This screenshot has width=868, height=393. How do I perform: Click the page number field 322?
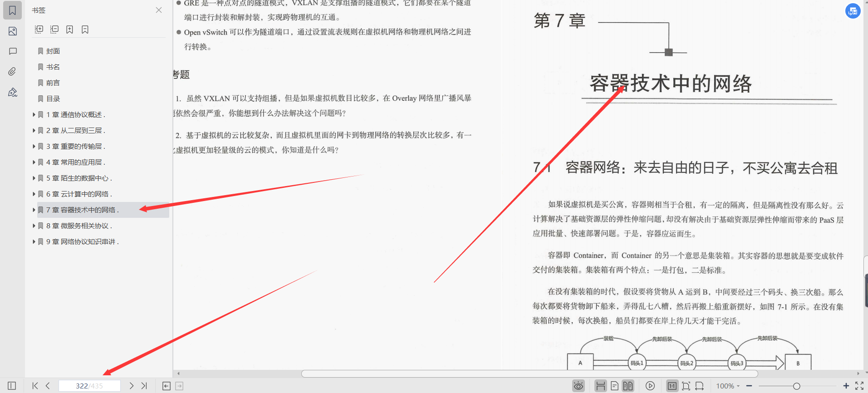(90, 386)
